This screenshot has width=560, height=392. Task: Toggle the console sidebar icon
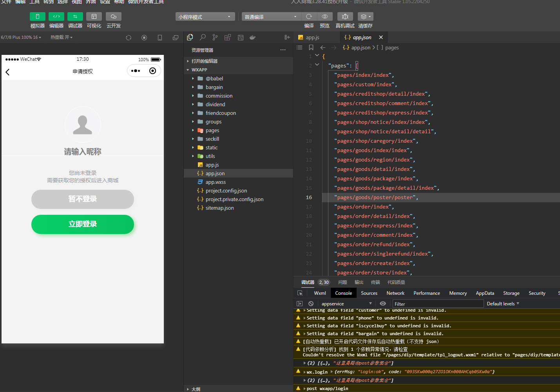pyautogui.click(x=300, y=303)
